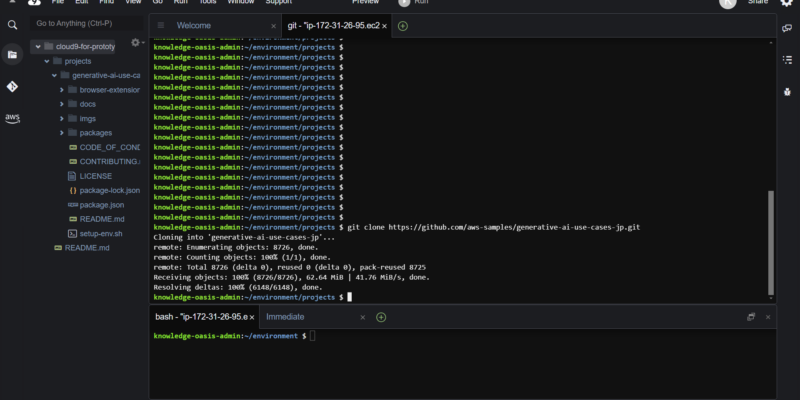
Task: Open setup-env.sh in the file tree
Action: click(100, 233)
